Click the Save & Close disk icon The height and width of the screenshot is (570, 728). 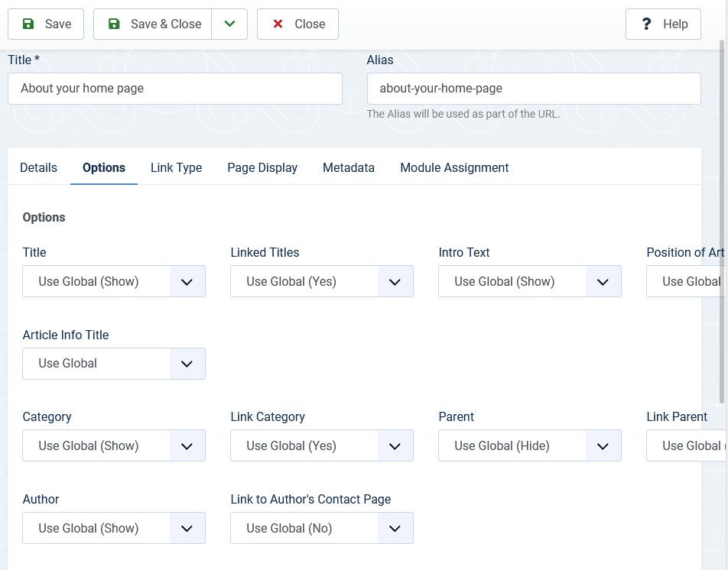[x=114, y=24]
